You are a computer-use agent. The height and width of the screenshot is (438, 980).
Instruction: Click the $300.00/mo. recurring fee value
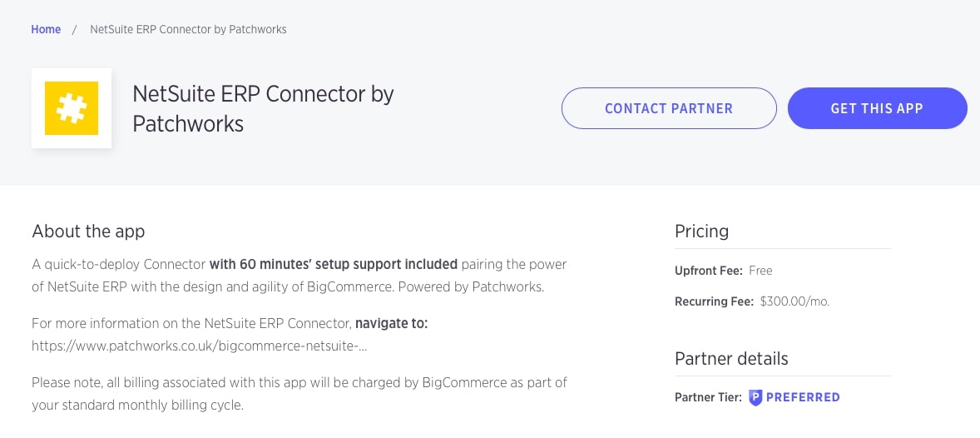[794, 301]
